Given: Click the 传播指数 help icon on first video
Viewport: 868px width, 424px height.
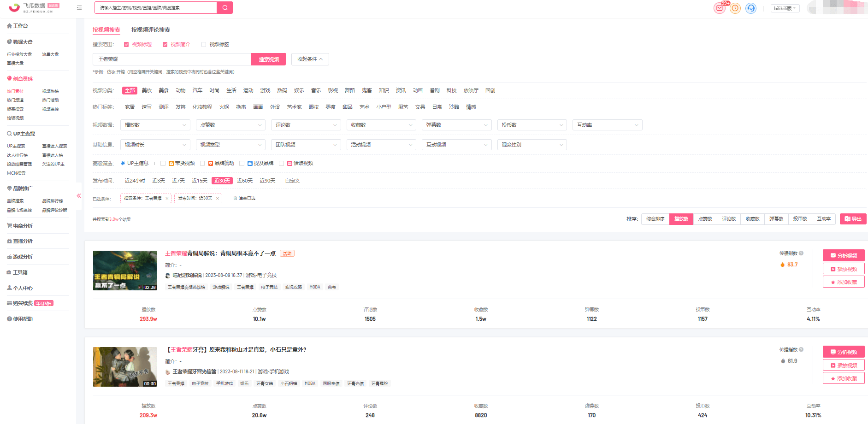Looking at the screenshot, I should [801, 253].
